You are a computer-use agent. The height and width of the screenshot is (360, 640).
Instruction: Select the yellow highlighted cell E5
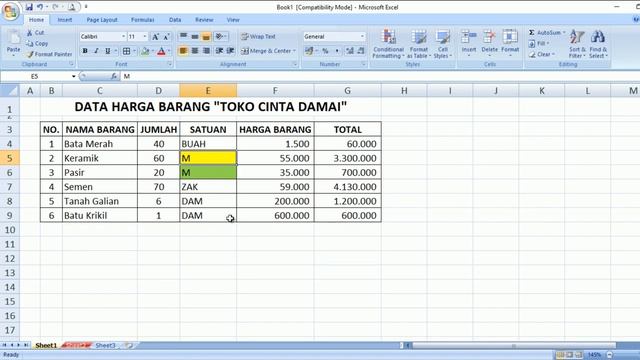coord(208,158)
